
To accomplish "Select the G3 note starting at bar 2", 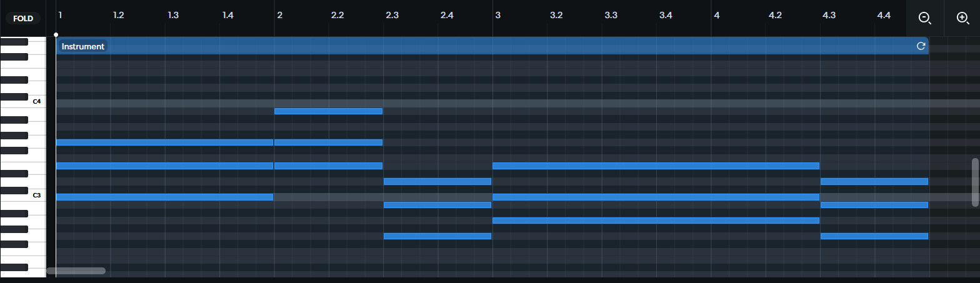I will pos(328,142).
